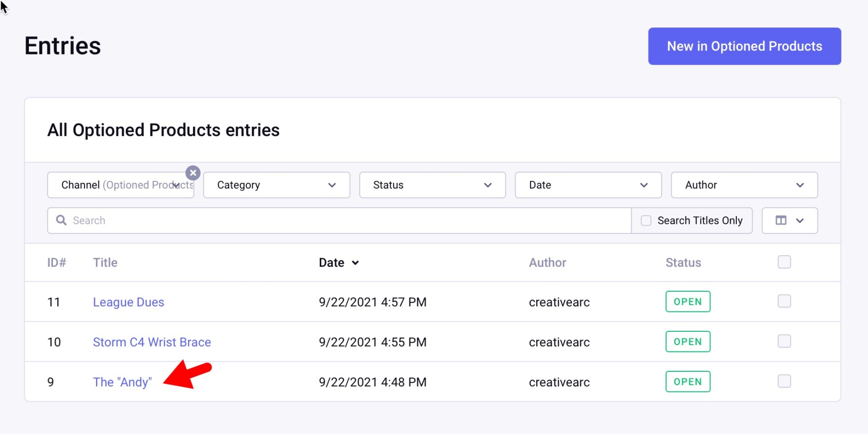Click inside the Search field
The image size is (868, 434).
289,220
